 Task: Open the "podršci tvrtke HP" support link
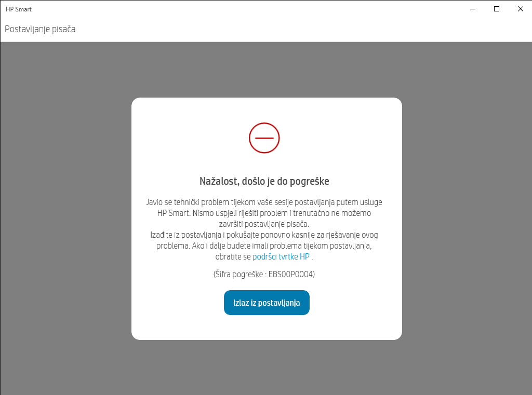pos(281,256)
